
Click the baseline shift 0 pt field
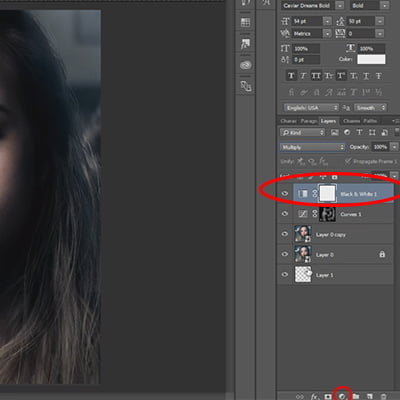(x=306, y=60)
